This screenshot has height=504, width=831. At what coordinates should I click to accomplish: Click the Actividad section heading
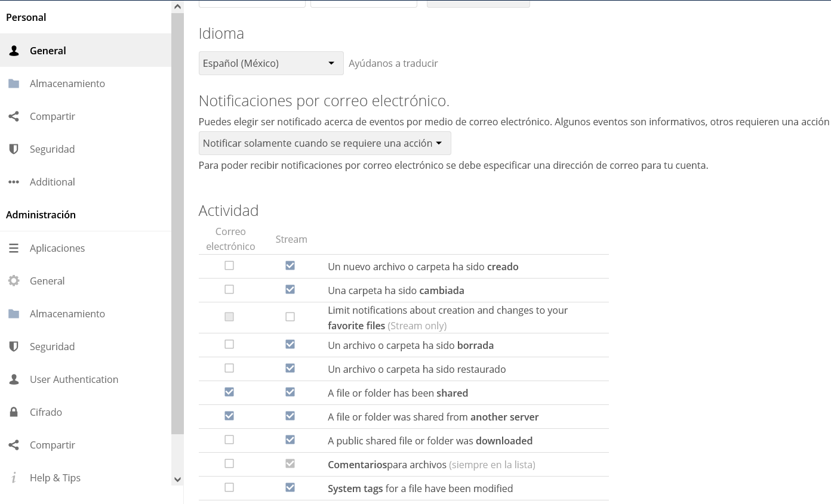point(229,211)
